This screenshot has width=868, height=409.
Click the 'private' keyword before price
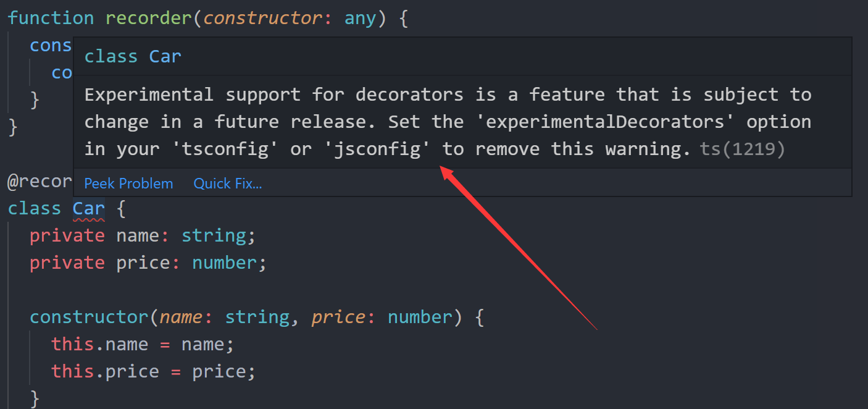67,263
